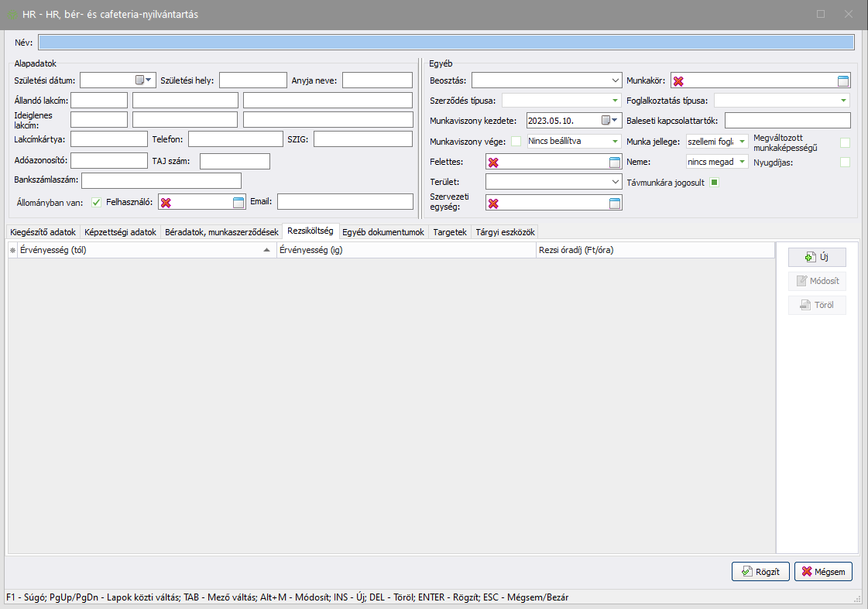Open calendar for Születési dátum
This screenshot has height=609, width=868.
(x=140, y=80)
